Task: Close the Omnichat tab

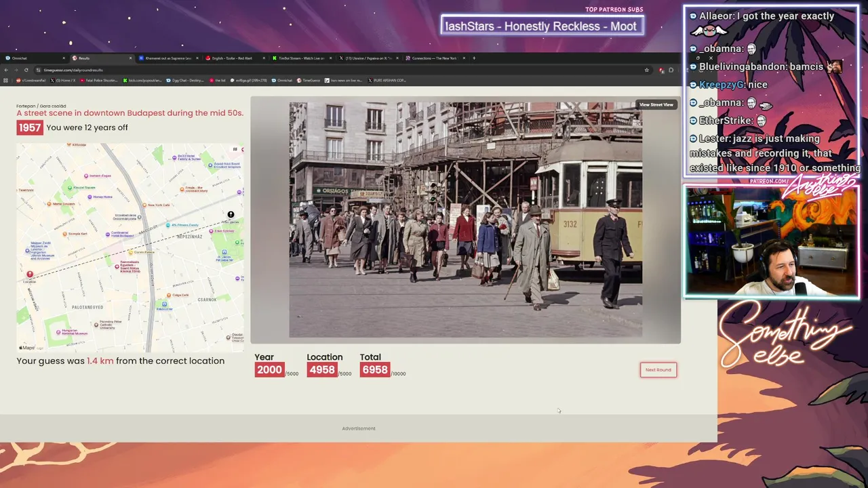Action: click(x=64, y=58)
